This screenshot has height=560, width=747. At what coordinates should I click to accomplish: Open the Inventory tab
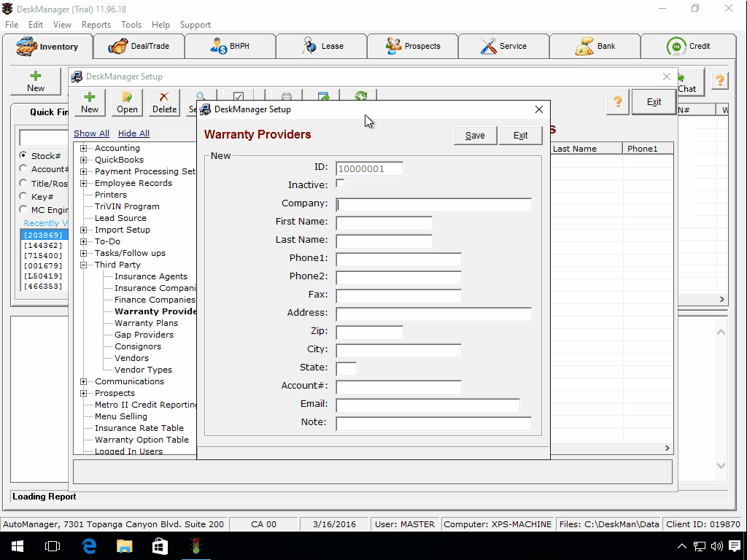(x=47, y=47)
